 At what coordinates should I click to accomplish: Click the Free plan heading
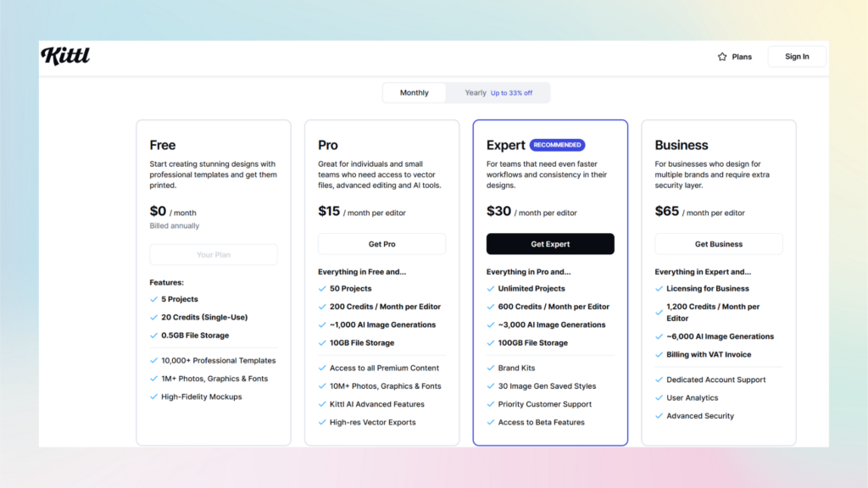point(163,145)
